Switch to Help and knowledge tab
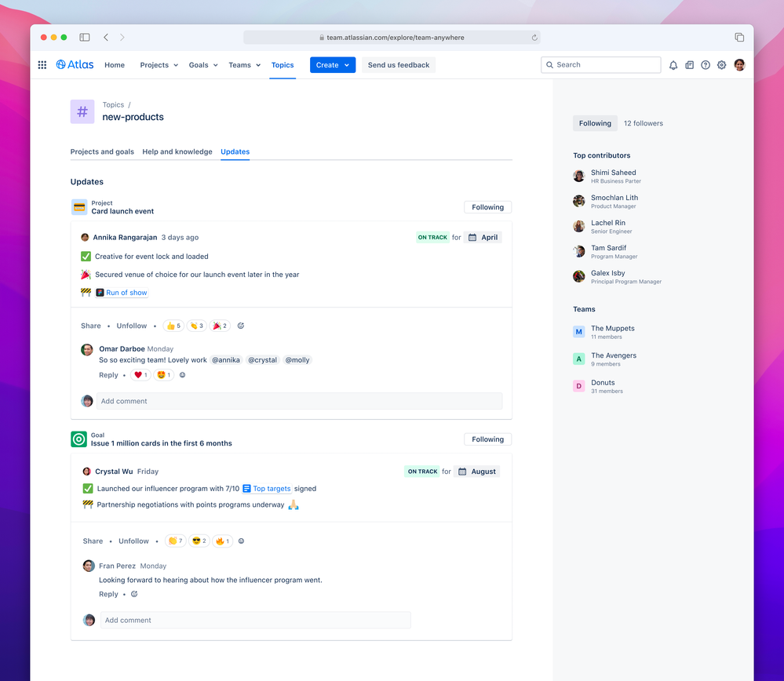784x681 pixels. (177, 151)
